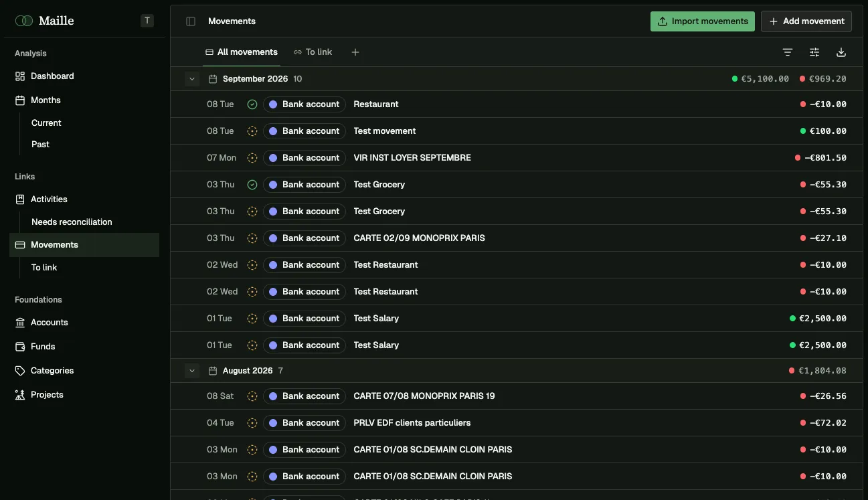The image size is (868, 500).
Task: Toggle pending status on CARTE 02/09 MONOPRIX PARIS
Action: tap(252, 238)
